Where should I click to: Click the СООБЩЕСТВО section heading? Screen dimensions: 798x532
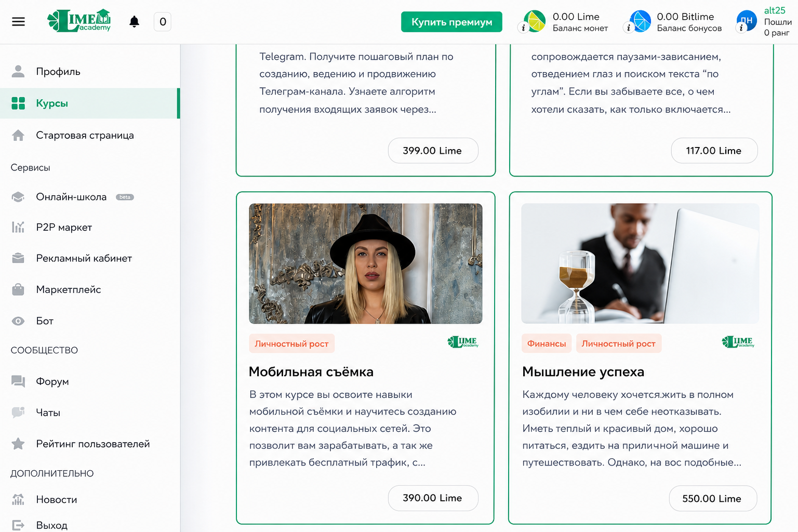tap(44, 351)
